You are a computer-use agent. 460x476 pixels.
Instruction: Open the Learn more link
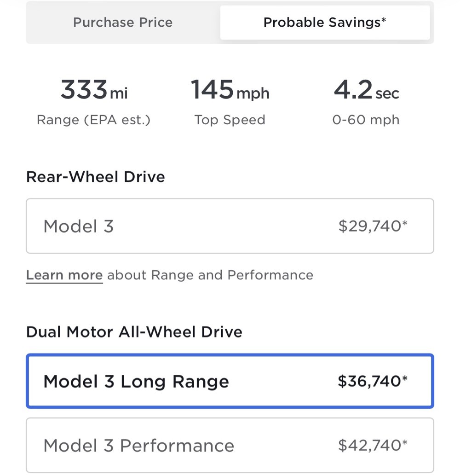click(64, 275)
